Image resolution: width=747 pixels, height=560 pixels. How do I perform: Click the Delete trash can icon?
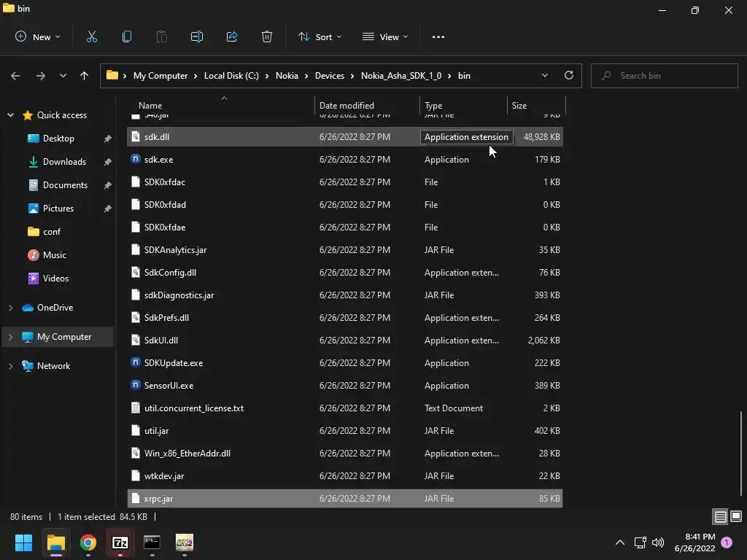(x=267, y=36)
